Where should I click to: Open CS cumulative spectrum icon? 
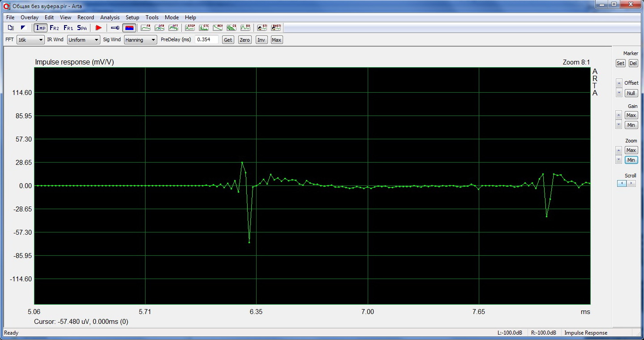point(232,28)
